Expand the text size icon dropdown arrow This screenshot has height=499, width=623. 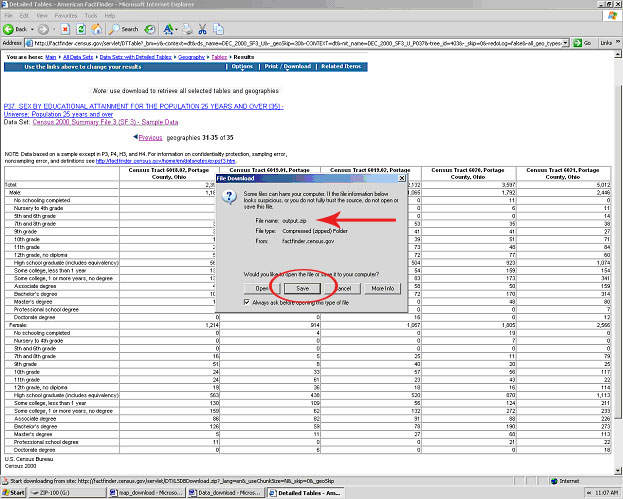point(176,29)
